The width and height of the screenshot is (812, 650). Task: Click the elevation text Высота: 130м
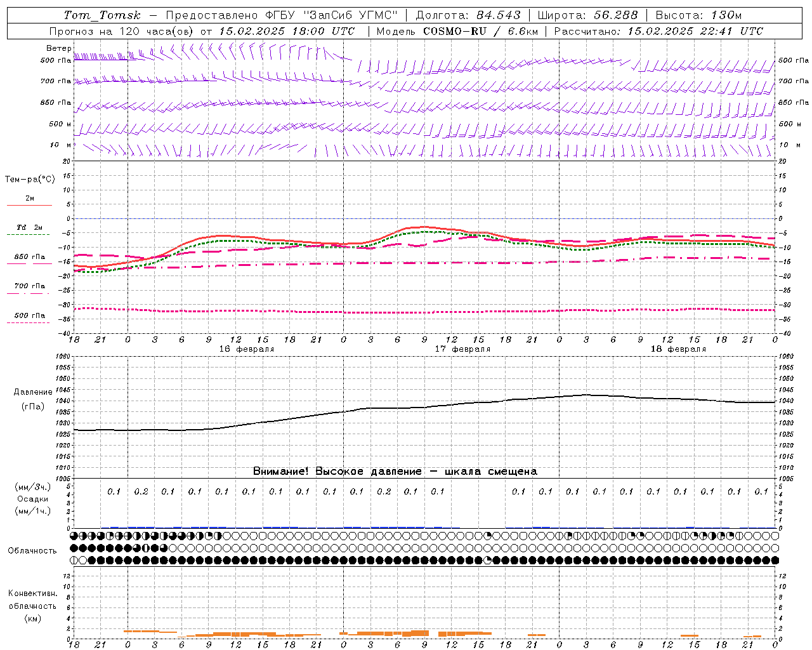(x=698, y=15)
